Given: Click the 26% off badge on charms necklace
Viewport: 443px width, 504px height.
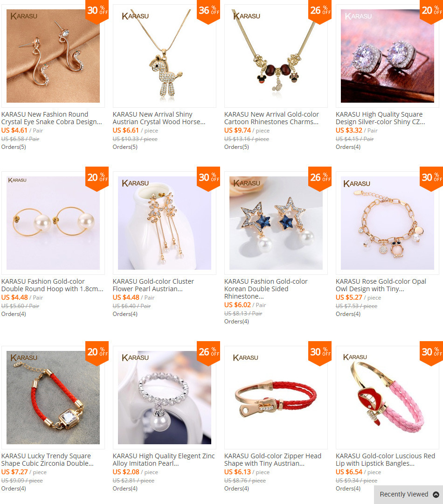Looking at the screenshot, I should pos(320,12).
